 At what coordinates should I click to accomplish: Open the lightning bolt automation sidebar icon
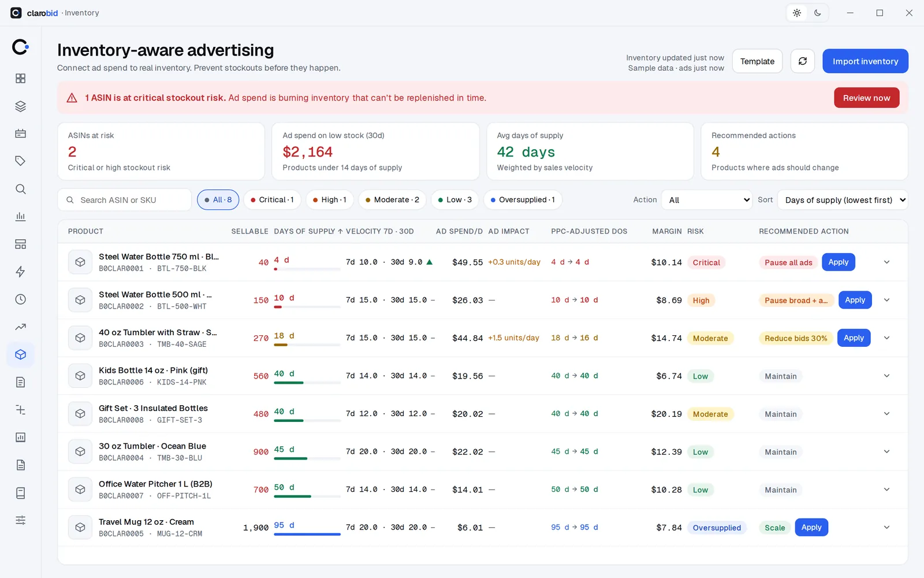(x=21, y=272)
